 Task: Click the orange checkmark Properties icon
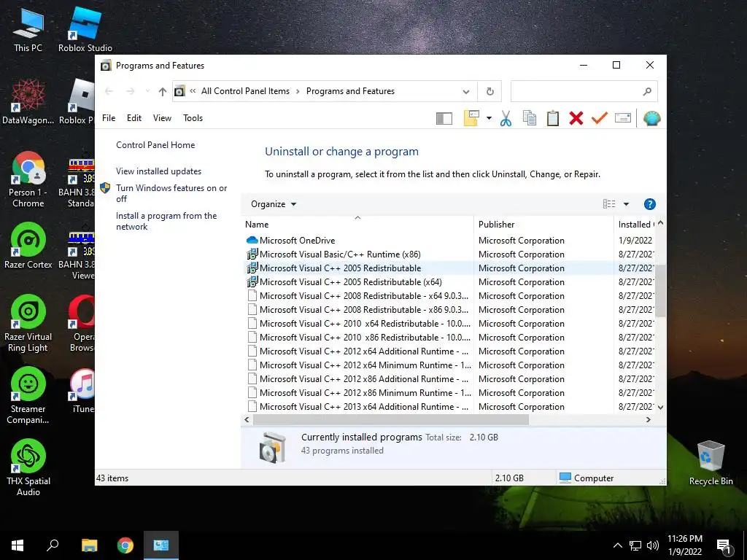(x=600, y=118)
